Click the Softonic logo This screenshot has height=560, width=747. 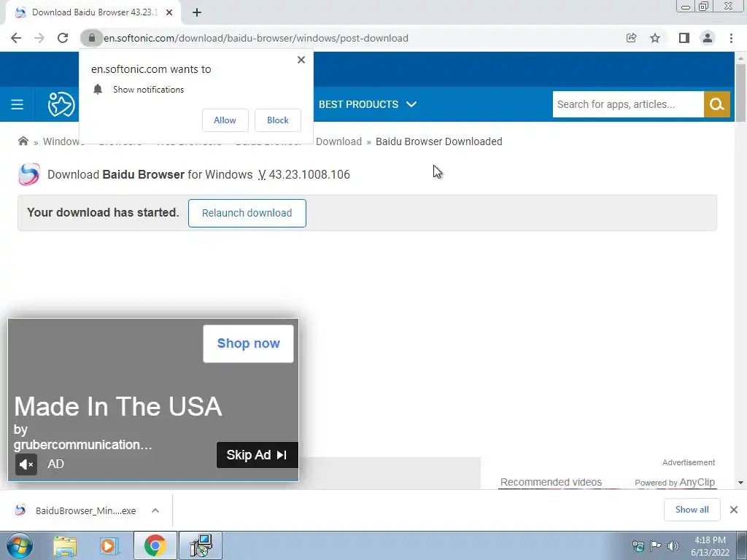pyautogui.click(x=61, y=104)
